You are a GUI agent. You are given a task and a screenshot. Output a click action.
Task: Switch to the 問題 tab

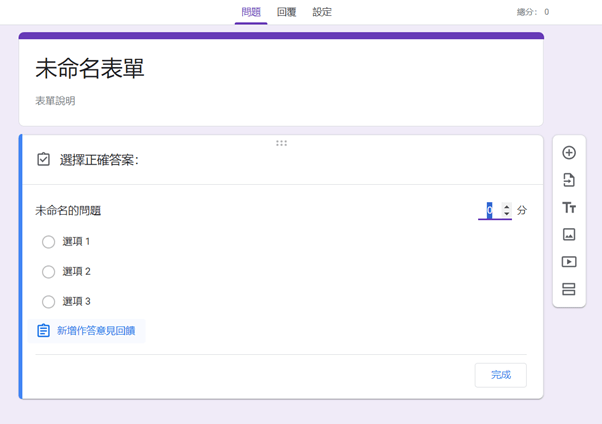pyautogui.click(x=251, y=12)
